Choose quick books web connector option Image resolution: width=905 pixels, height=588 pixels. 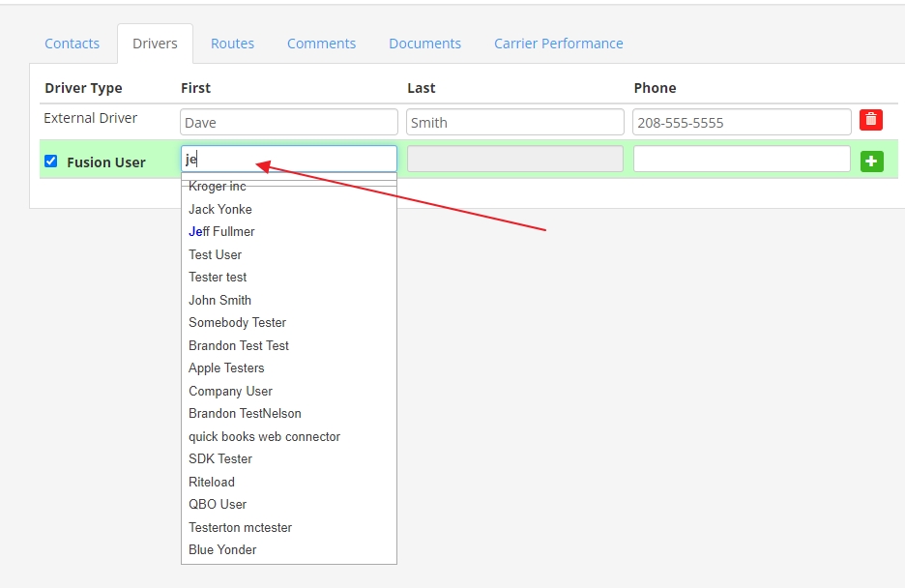pyautogui.click(x=264, y=436)
